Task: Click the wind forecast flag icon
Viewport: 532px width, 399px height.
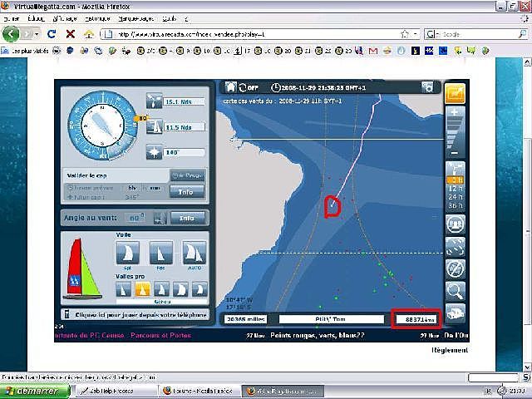Action: [x=455, y=168]
